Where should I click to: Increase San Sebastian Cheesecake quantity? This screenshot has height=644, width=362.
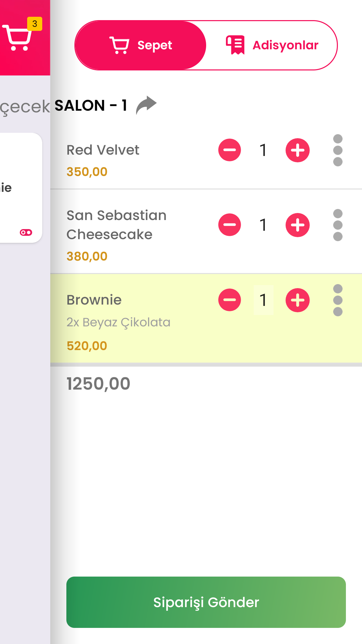pos(297,225)
